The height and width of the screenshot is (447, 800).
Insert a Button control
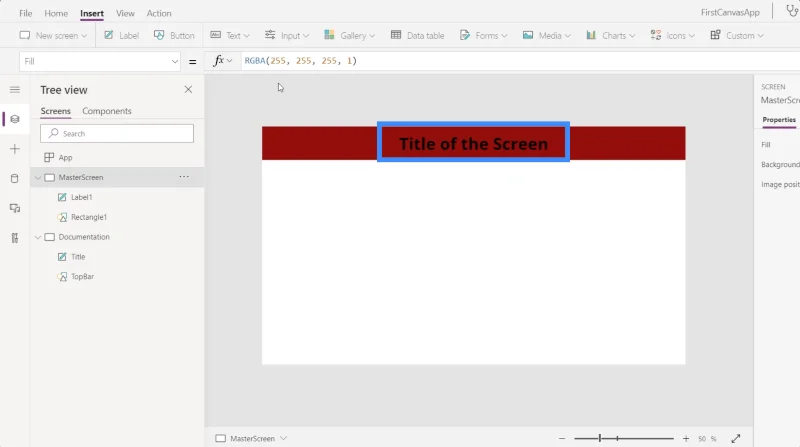coord(174,35)
